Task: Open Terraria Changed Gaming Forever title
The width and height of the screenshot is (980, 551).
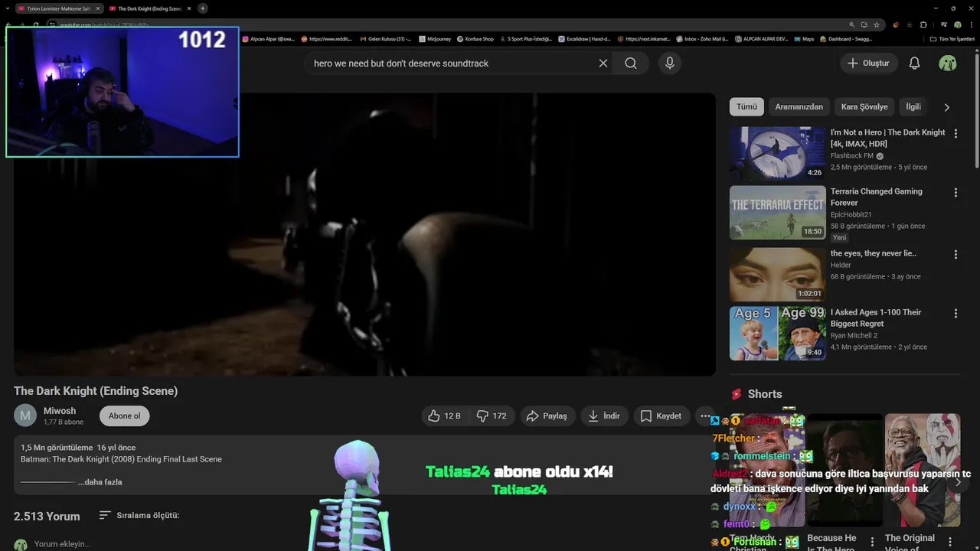Action: (x=877, y=197)
